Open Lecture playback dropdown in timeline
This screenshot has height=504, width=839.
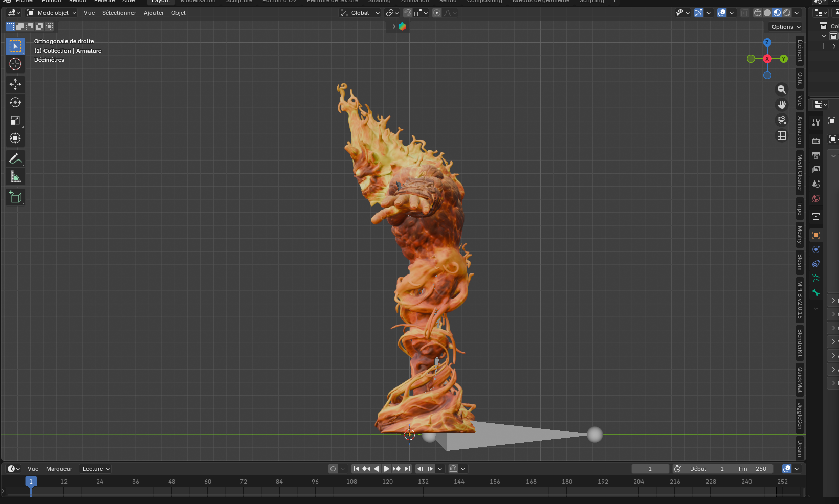[96, 469]
